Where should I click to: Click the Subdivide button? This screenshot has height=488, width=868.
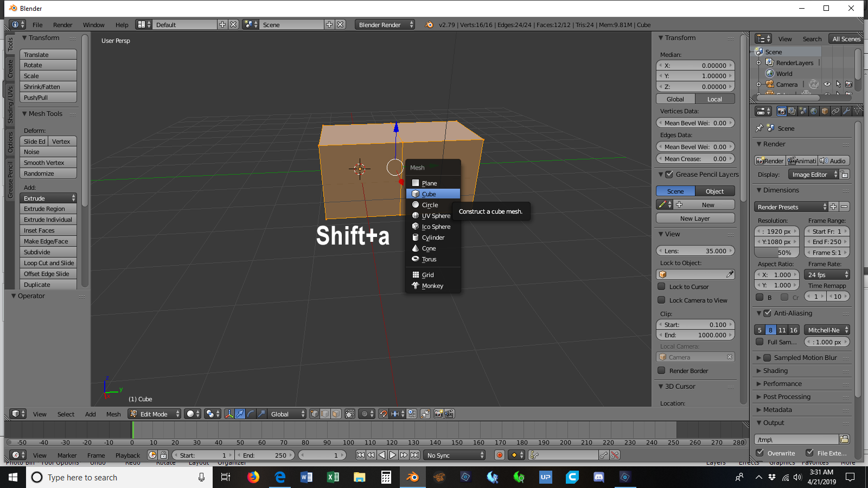pyautogui.click(x=48, y=252)
